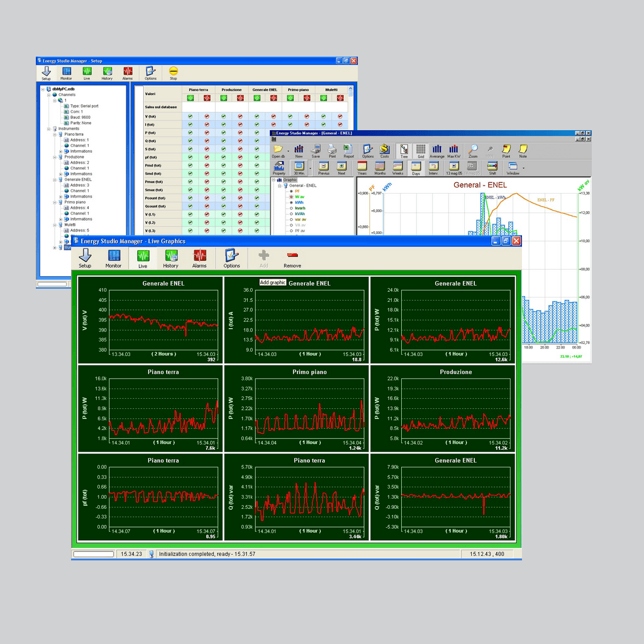Click the Report spreadsheet icon
The image size is (644, 644).
(348, 149)
